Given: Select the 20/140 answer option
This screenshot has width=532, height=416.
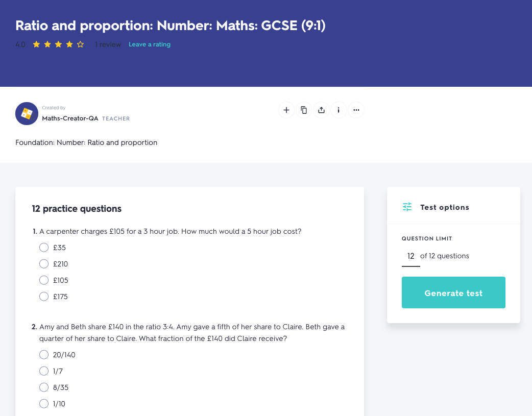Looking at the screenshot, I should (44, 354).
